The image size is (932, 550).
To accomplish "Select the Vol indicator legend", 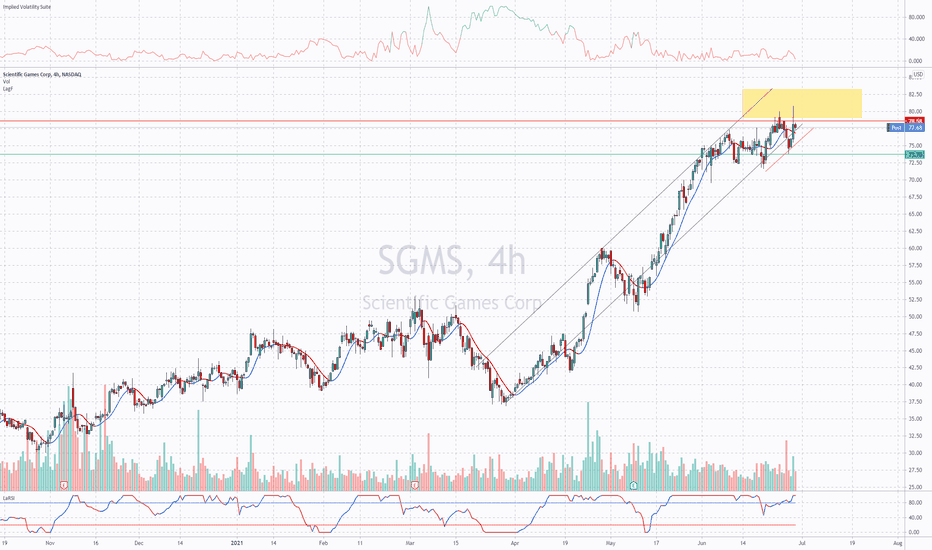I will pyautogui.click(x=6, y=81).
